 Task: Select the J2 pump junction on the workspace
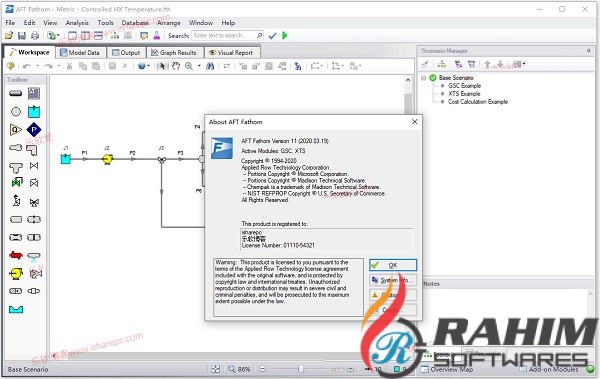[108, 159]
